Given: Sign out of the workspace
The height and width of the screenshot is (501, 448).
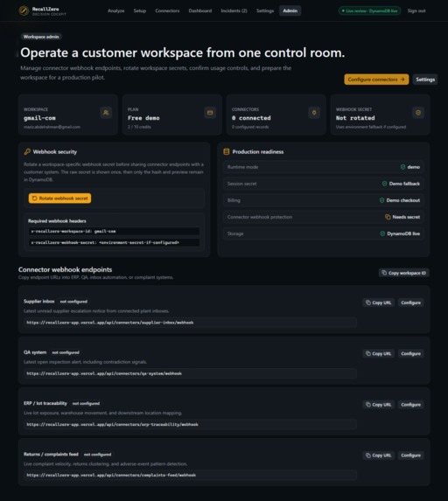Looking at the screenshot, I should point(416,10).
